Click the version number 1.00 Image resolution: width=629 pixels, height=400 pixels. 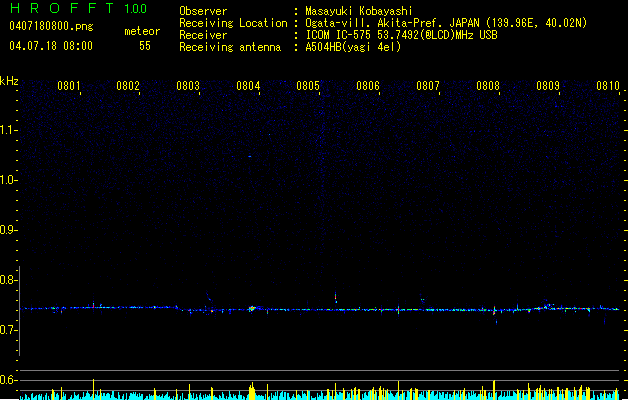click(x=135, y=9)
